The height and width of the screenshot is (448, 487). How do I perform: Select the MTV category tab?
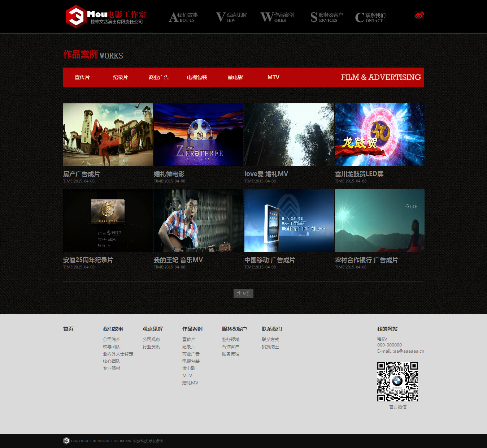[273, 77]
